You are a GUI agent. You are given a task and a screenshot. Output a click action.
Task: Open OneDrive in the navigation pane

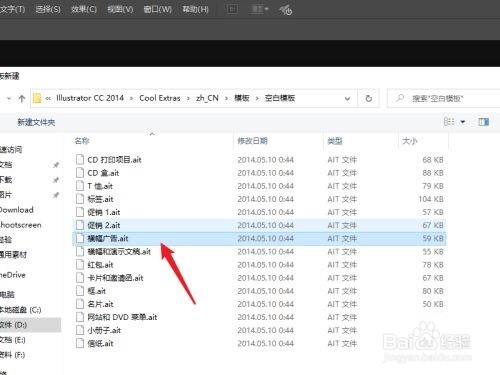click(x=13, y=275)
